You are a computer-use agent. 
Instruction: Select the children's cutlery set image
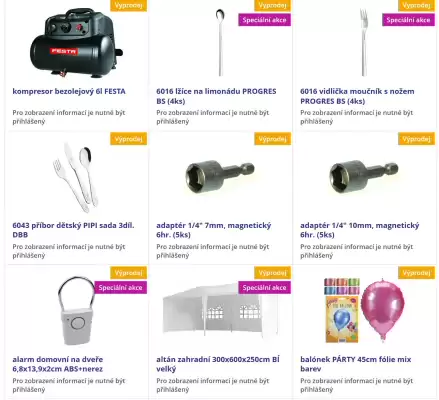tap(76, 177)
